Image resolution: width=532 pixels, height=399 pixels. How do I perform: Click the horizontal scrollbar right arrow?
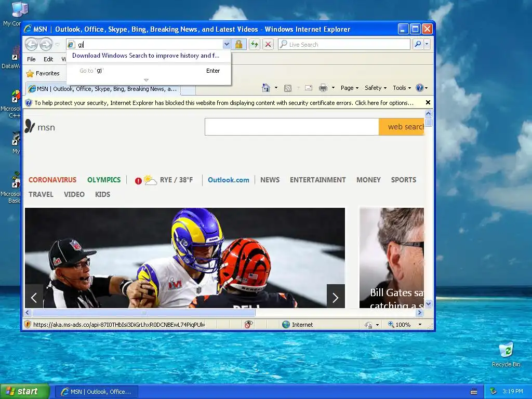[x=420, y=312]
